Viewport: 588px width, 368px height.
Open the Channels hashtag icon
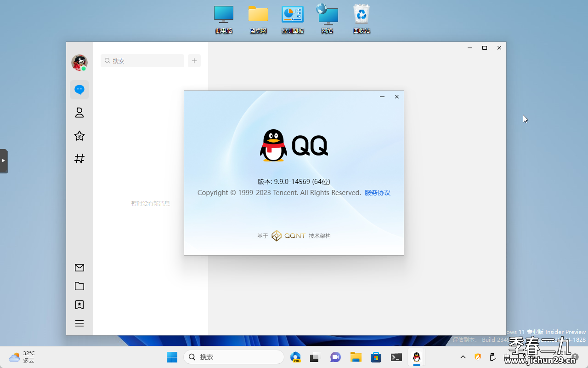point(79,159)
